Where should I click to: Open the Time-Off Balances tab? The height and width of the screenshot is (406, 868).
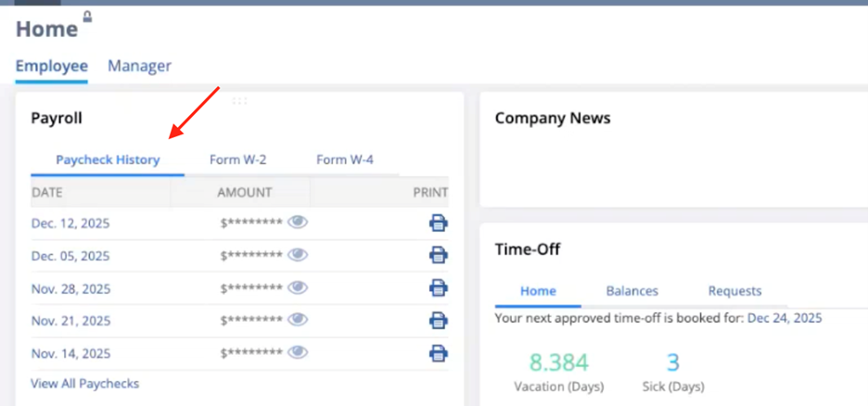coord(632,291)
